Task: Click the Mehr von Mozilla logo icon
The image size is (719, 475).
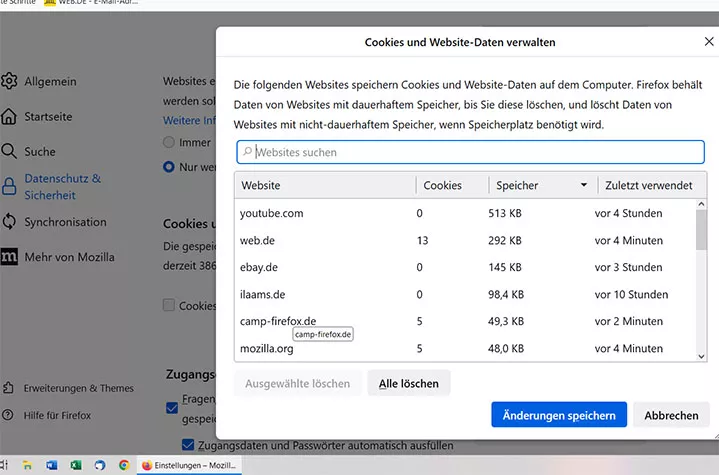Action: click(x=9, y=257)
